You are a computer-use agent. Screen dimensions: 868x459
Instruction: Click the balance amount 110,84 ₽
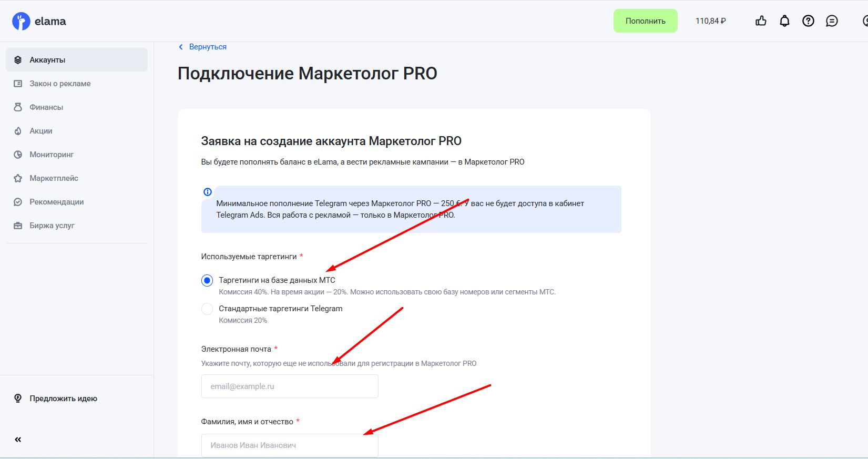[x=711, y=21]
